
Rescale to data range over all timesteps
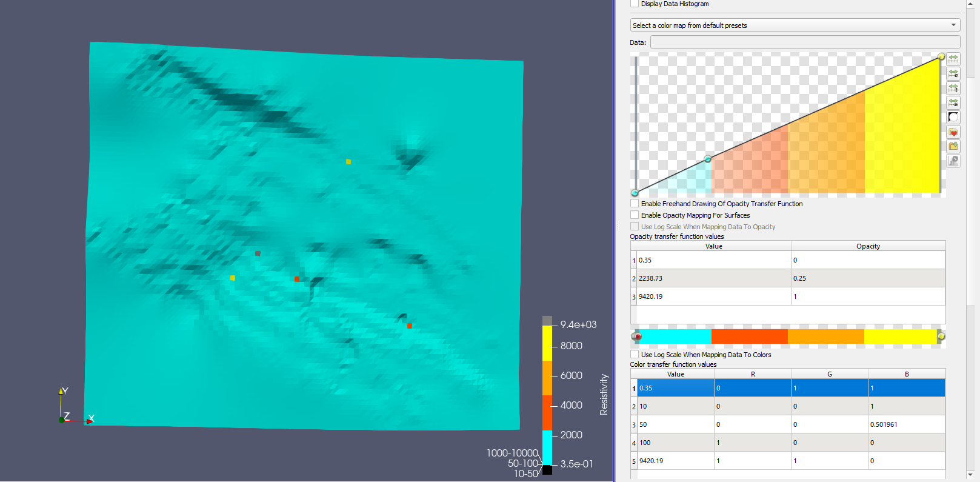pyautogui.click(x=953, y=88)
